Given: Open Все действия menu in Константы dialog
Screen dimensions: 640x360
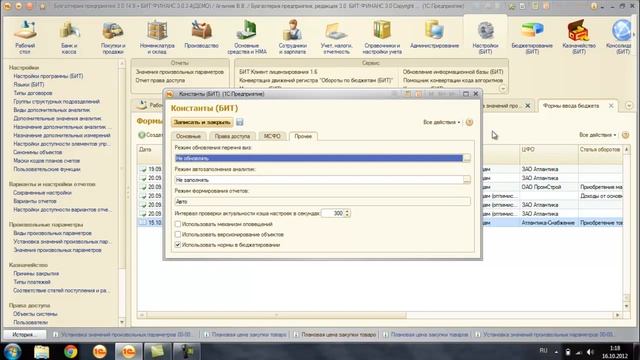Looking at the screenshot, I should [442, 122].
